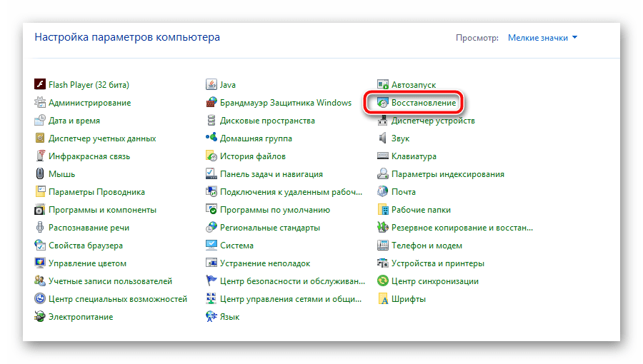Screen dimensions: 643x364
Task: Click the Автозапуск icon
Action: pos(383,85)
